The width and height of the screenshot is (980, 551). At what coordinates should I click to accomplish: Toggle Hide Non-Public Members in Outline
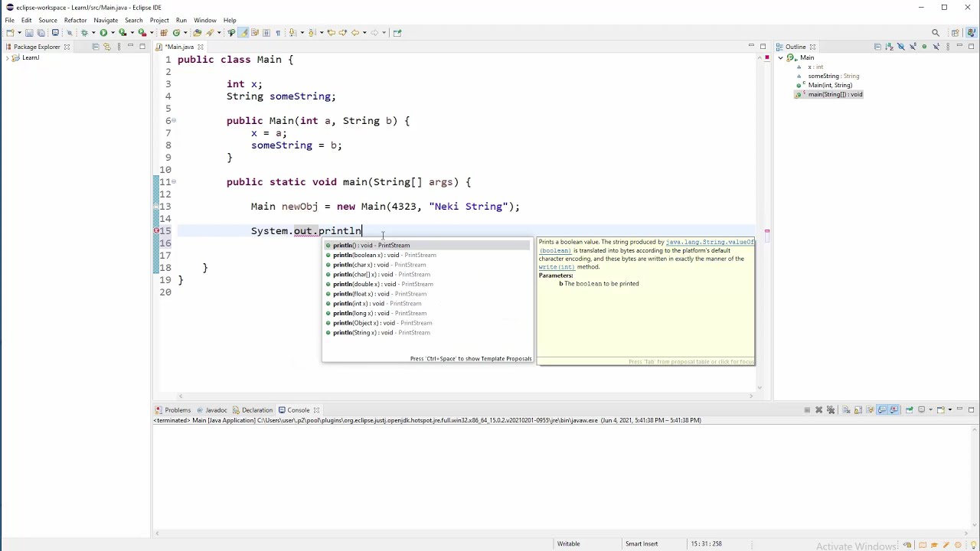pyautogui.click(x=924, y=47)
